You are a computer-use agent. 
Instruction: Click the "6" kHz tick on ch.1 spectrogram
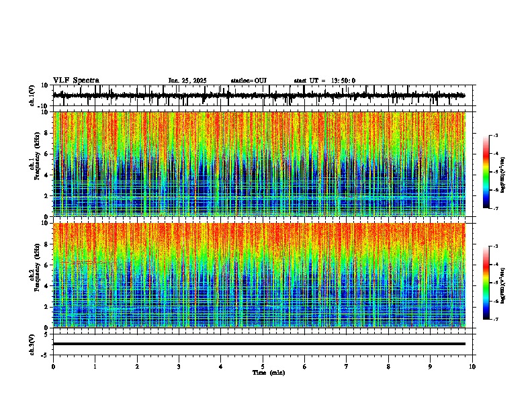click(x=47, y=154)
